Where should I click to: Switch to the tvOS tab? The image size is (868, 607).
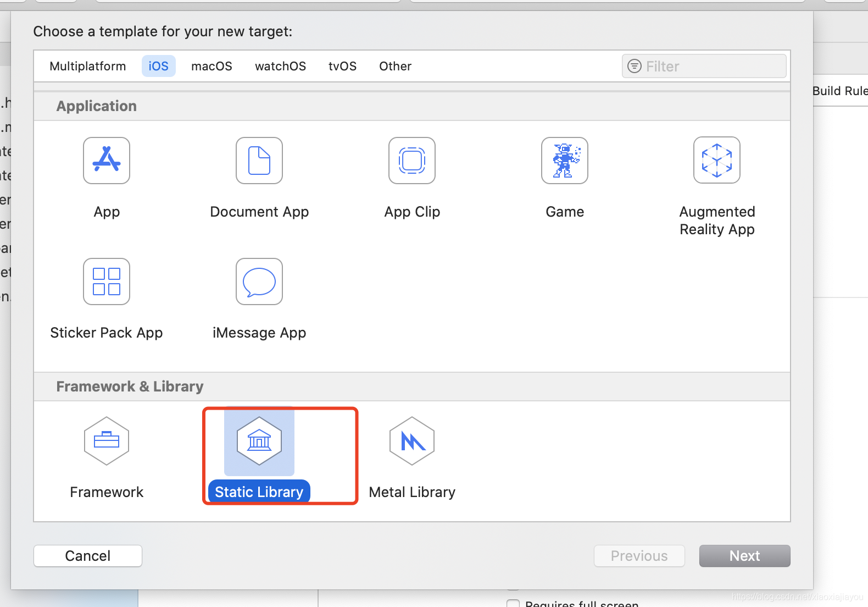point(343,66)
